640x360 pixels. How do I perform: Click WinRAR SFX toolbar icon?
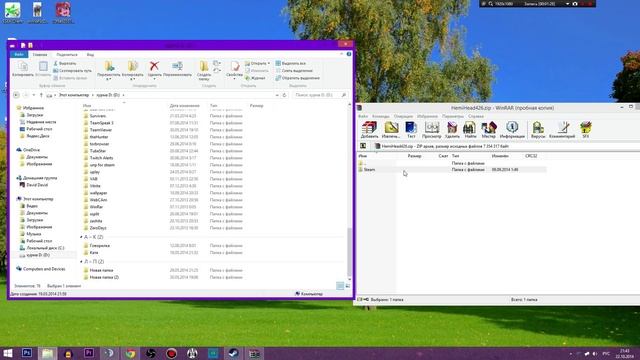[586, 130]
